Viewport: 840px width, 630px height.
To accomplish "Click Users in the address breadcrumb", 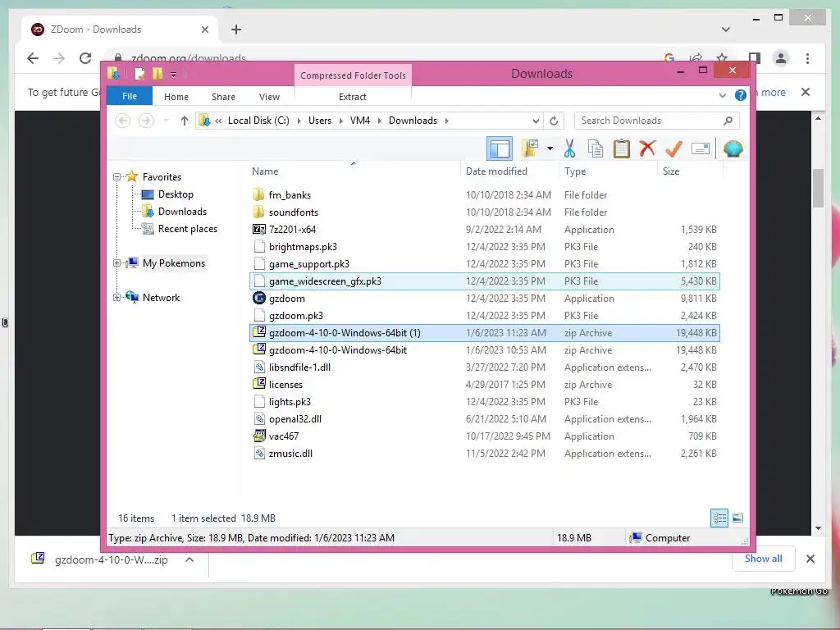I will pyautogui.click(x=320, y=121).
